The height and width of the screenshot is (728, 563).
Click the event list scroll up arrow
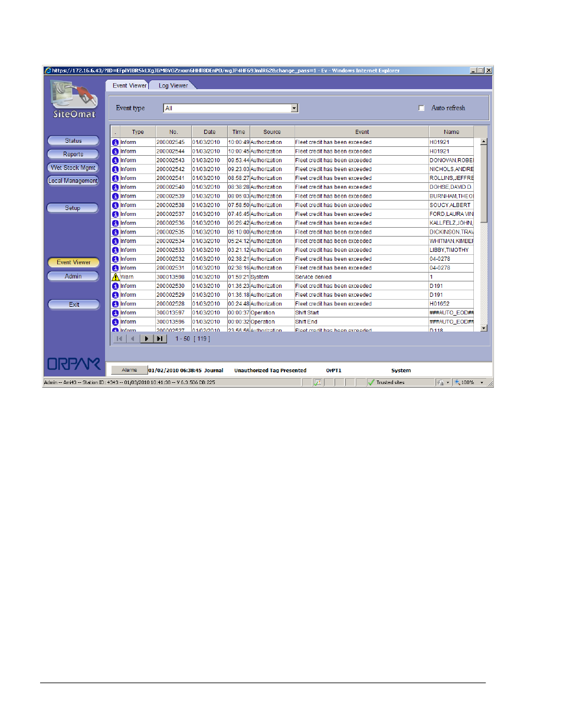coord(484,142)
